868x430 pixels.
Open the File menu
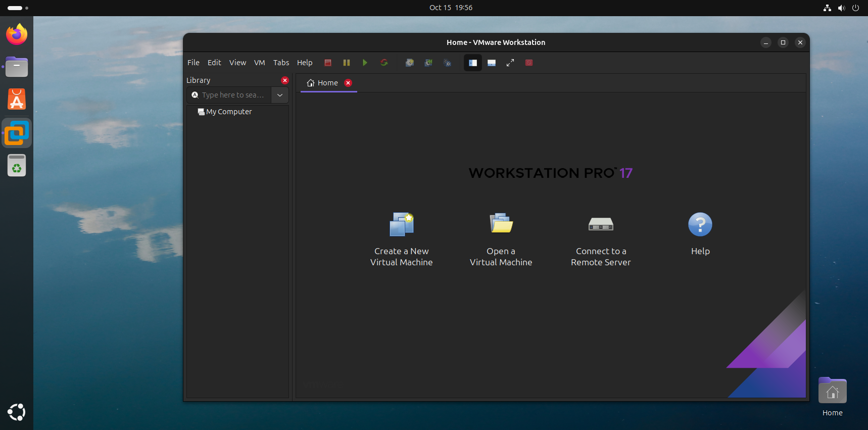194,63
